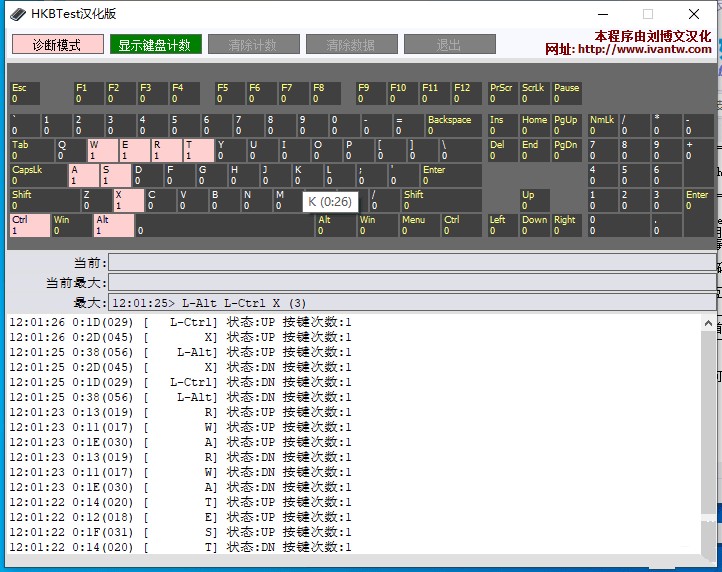Click the Home key cell
This screenshot has width=722, height=572.
(x=535, y=125)
